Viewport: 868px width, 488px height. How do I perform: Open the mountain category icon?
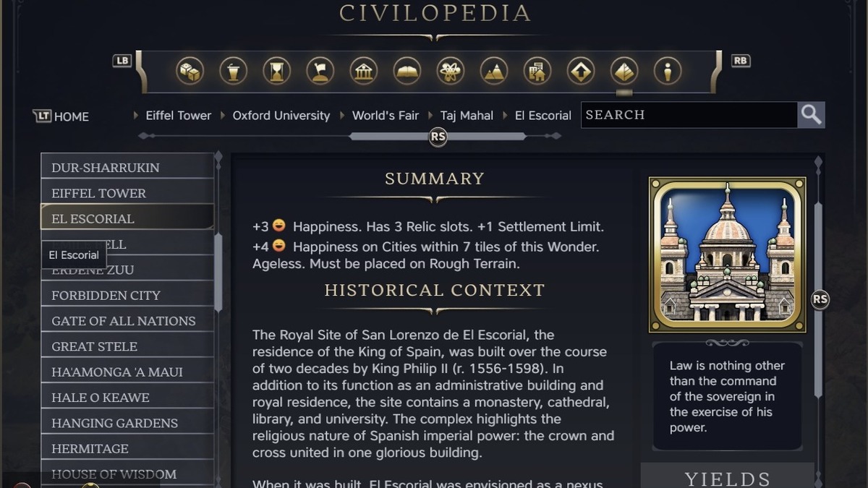tap(494, 71)
